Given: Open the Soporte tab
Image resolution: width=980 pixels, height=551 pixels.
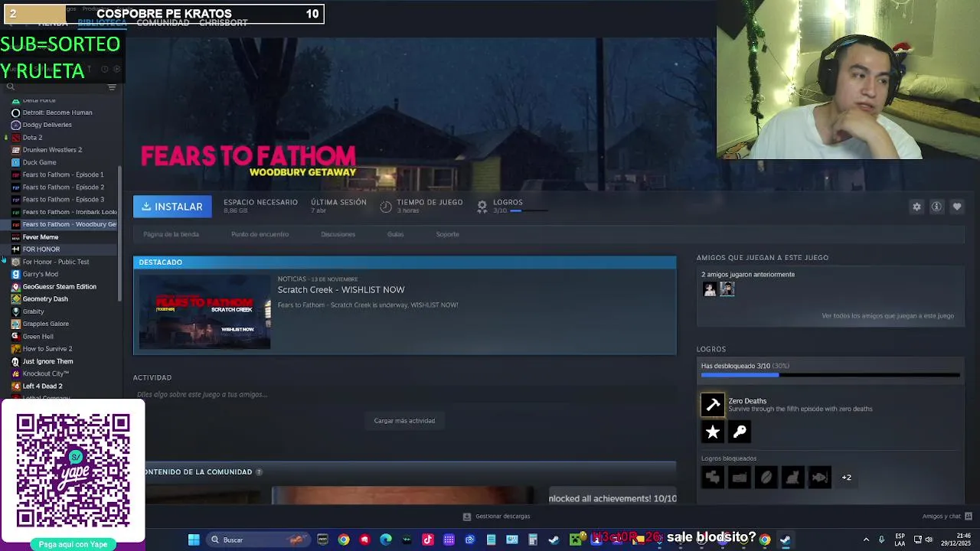Looking at the screenshot, I should point(448,234).
